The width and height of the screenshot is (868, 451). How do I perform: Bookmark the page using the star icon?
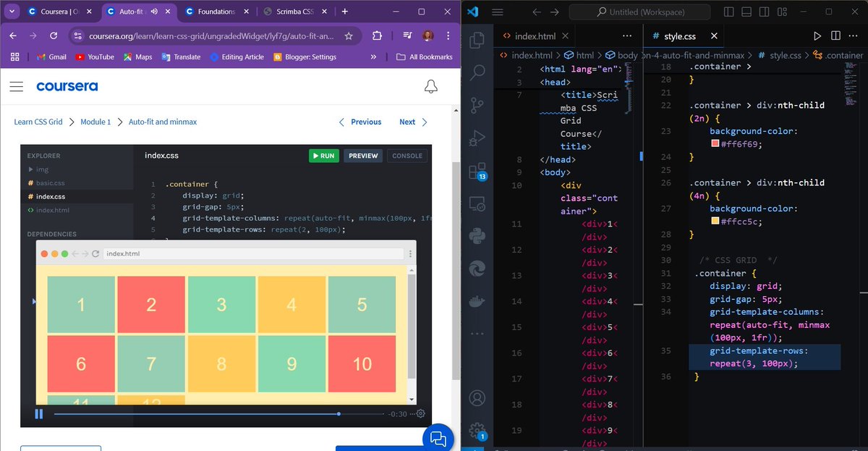tap(349, 34)
